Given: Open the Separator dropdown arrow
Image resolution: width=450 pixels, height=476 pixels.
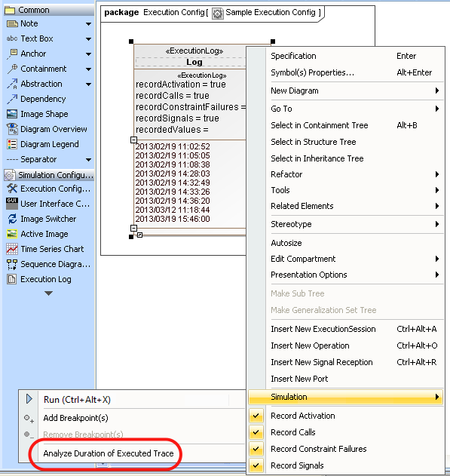Looking at the screenshot, I should coord(88,160).
